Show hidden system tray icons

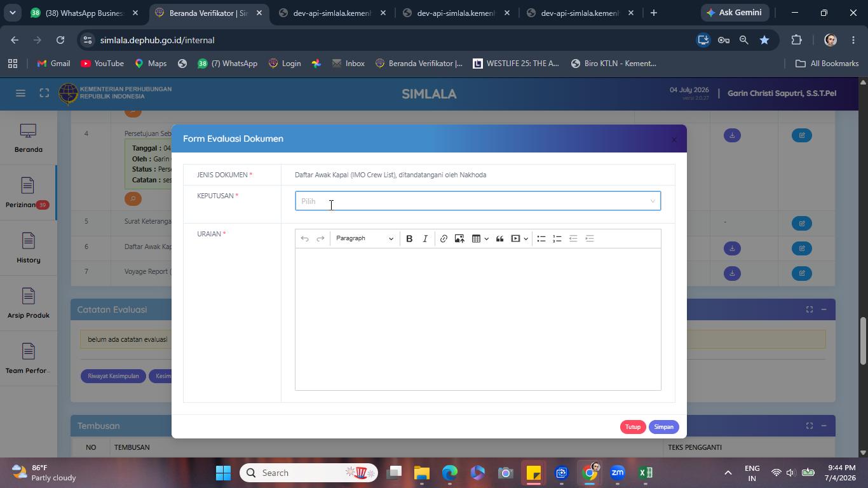click(728, 473)
